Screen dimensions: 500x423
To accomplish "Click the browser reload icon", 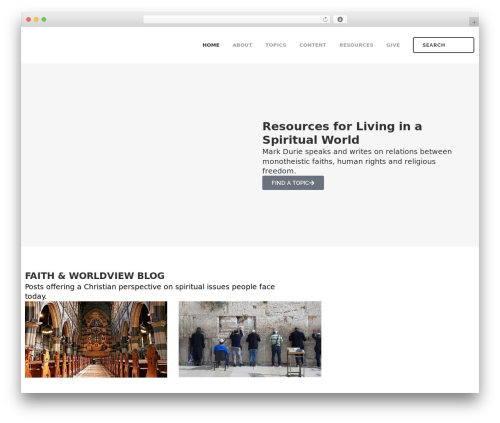I will 325,20.
